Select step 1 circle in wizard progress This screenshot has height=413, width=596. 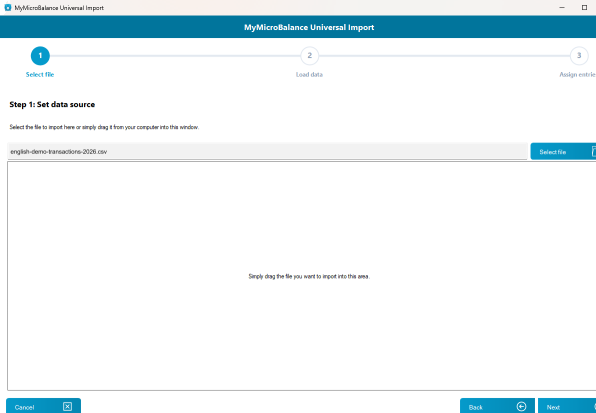pyautogui.click(x=40, y=56)
